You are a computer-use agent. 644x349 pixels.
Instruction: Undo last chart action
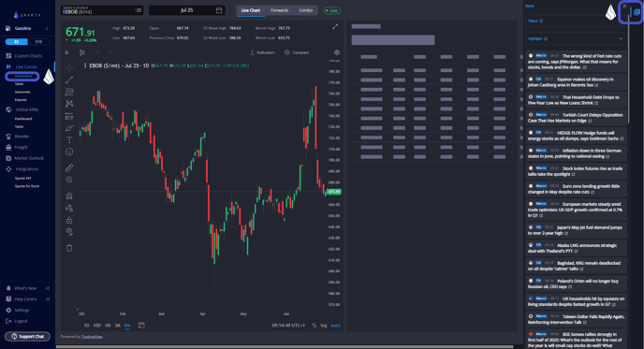pyautogui.click(x=97, y=52)
